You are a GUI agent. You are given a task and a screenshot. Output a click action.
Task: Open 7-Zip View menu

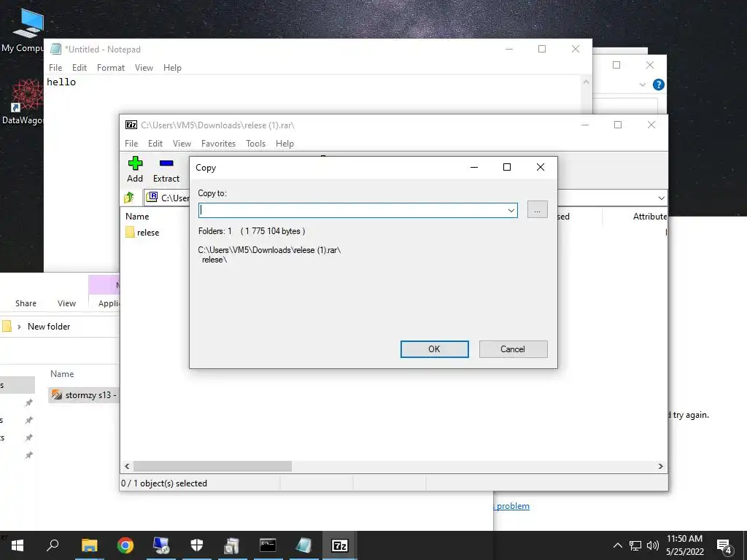click(182, 144)
